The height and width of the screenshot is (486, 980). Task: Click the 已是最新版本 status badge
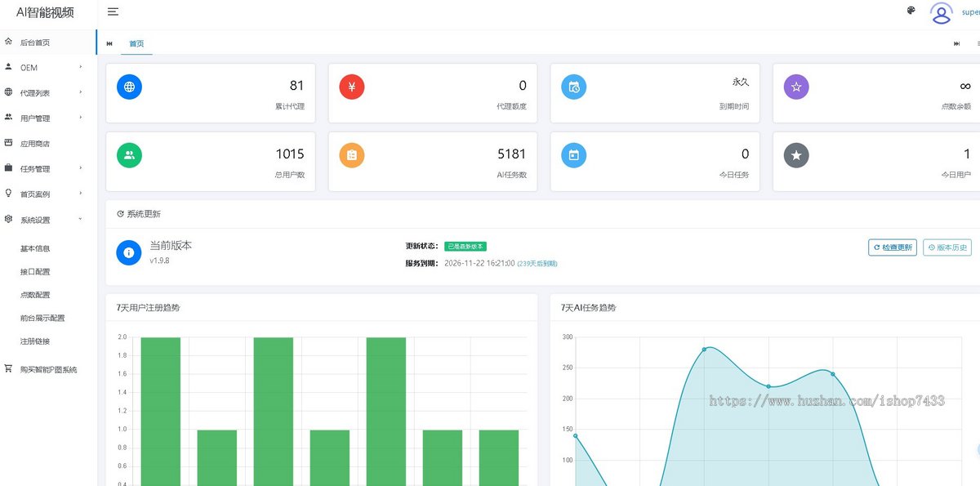(465, 246)
